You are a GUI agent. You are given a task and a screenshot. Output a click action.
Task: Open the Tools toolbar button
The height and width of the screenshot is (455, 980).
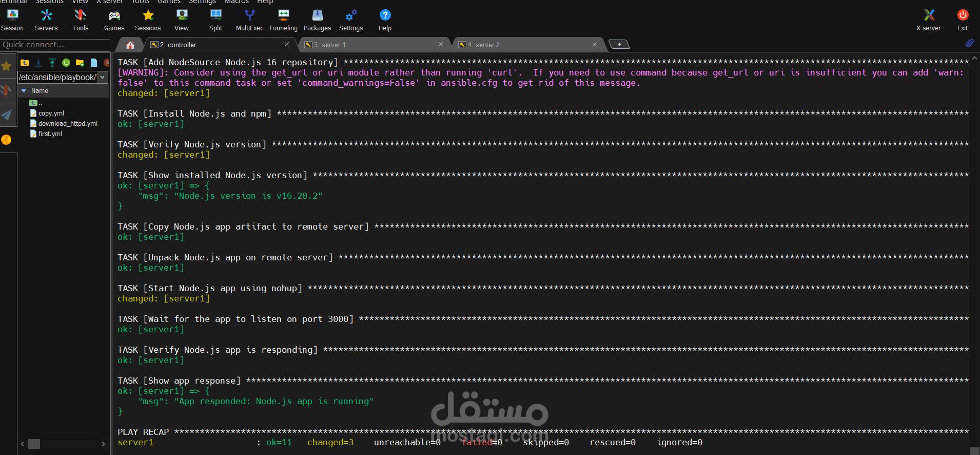click(x=80, y=21)
